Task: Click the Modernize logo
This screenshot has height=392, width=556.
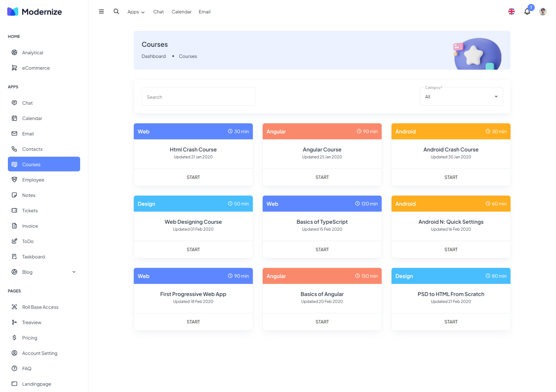Action: [x=35, y=12]
